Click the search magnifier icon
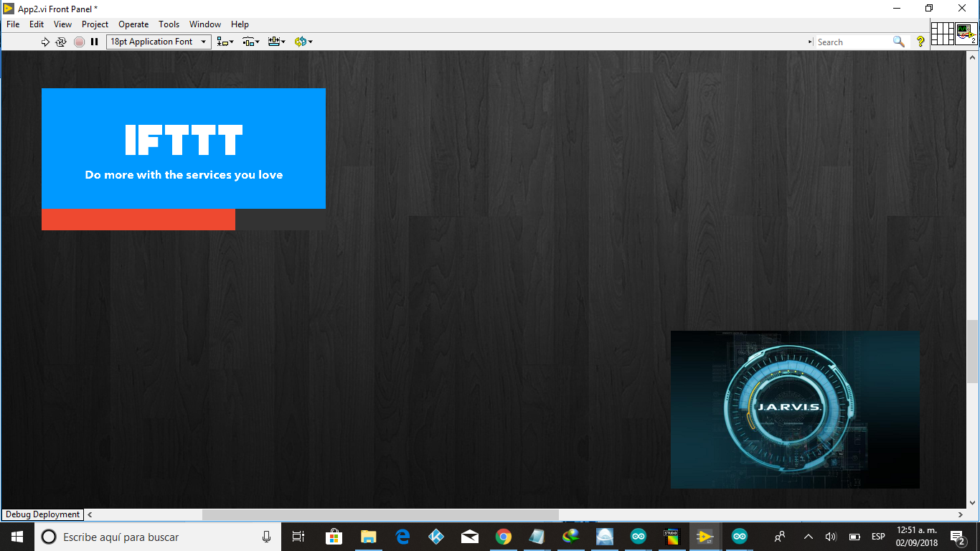Screen dimensions: 980x551 (899, 42)
